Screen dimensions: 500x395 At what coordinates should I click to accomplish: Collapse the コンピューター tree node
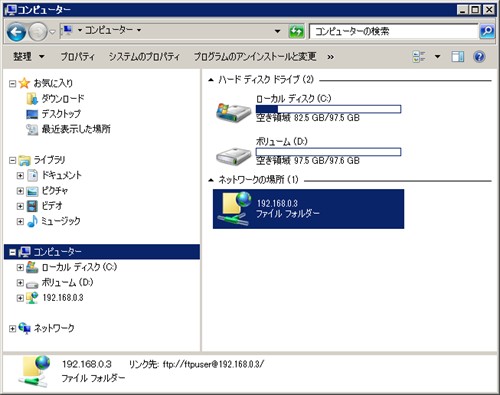pos(12,252)
